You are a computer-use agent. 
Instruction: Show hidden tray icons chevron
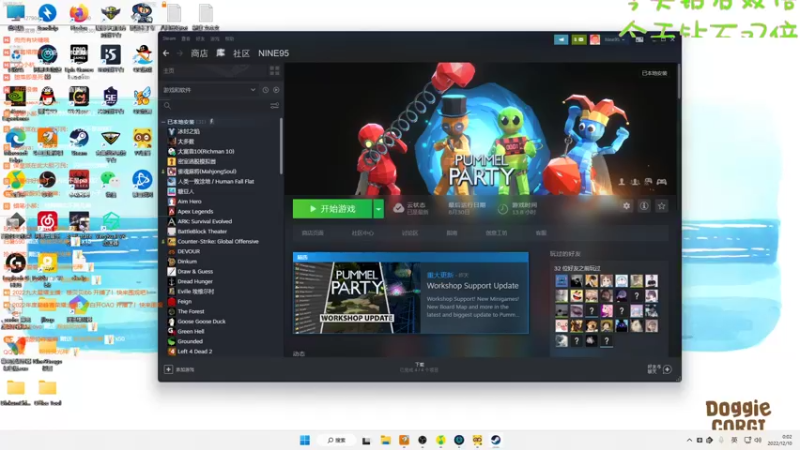(689, 440)
